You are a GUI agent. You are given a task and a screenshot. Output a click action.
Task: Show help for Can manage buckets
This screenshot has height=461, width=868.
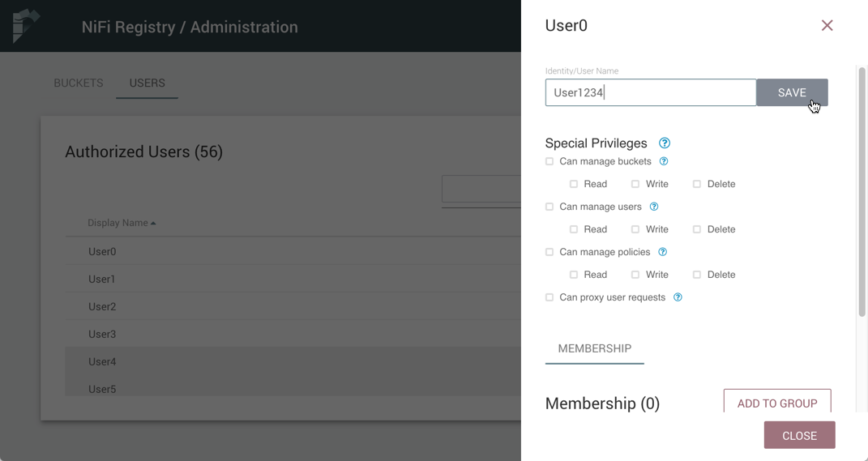[x=664, y=161]
